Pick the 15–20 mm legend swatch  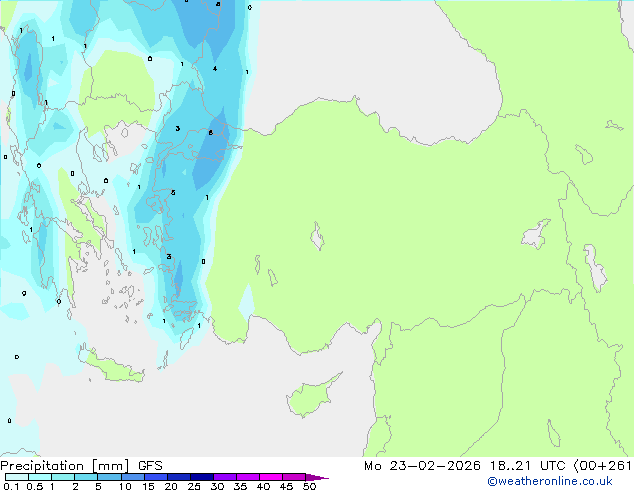[155, 477]
